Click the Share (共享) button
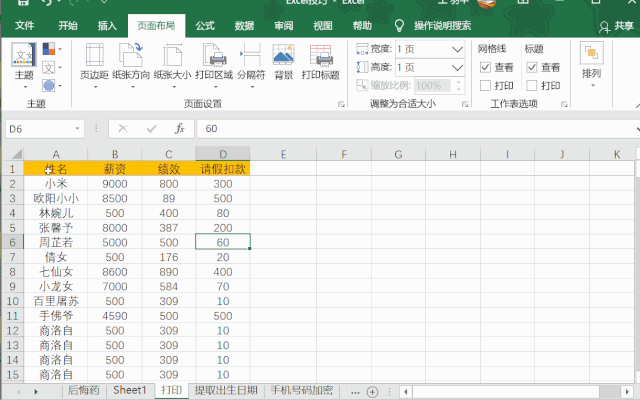This screenshot has height=400, width=640. click(616, 27)
